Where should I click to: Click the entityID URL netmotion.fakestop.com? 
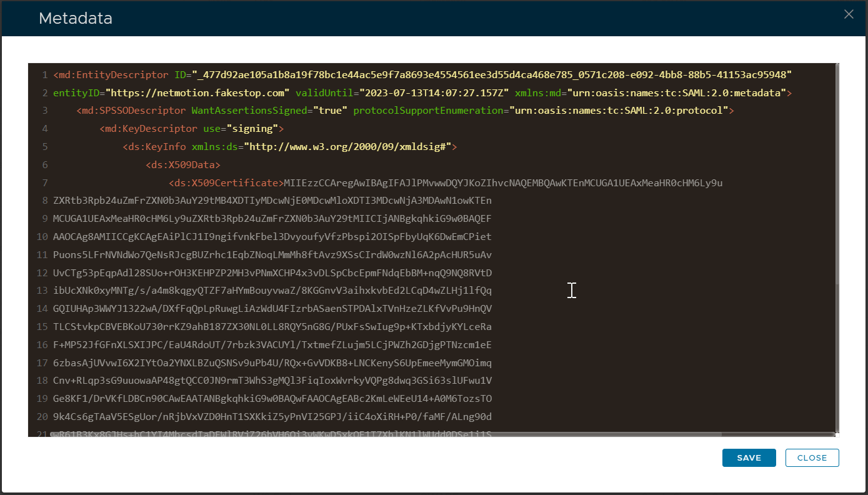(197, 93)
